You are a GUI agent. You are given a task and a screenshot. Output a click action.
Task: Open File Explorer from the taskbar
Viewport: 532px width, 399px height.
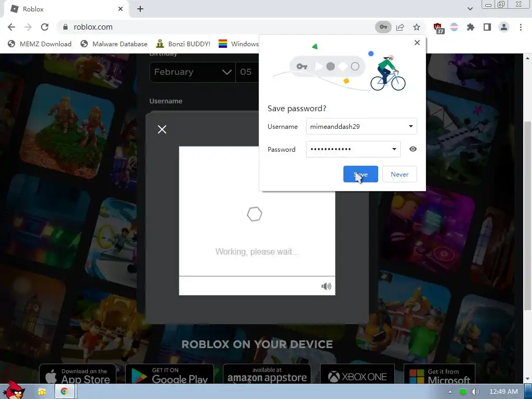[42, 392]
